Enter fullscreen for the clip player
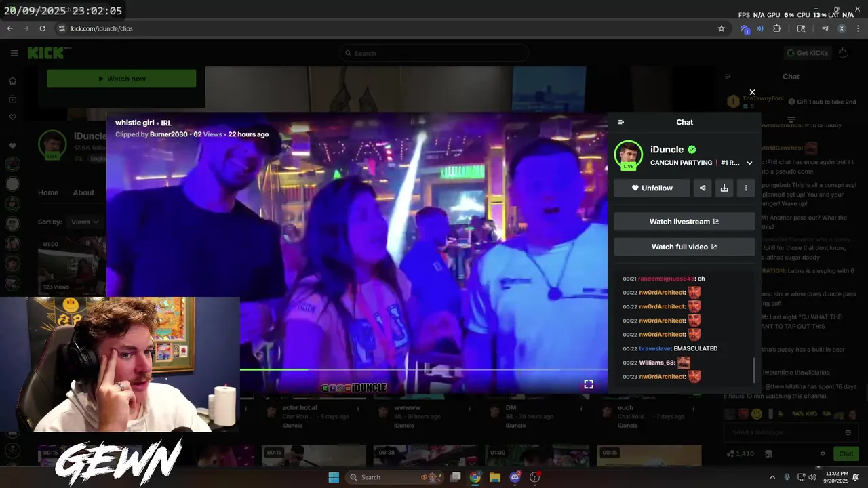Viewport: 868px width, 488px height. [x=589, y=384]
